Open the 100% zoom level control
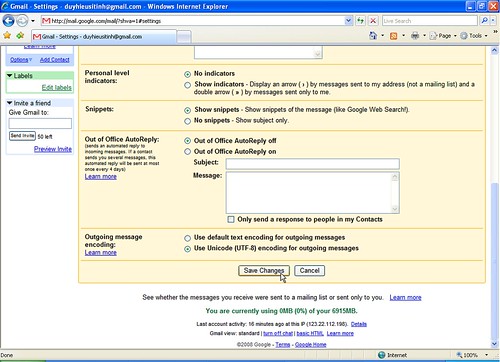This screenshot has height=362, width=500. (472, 355)
